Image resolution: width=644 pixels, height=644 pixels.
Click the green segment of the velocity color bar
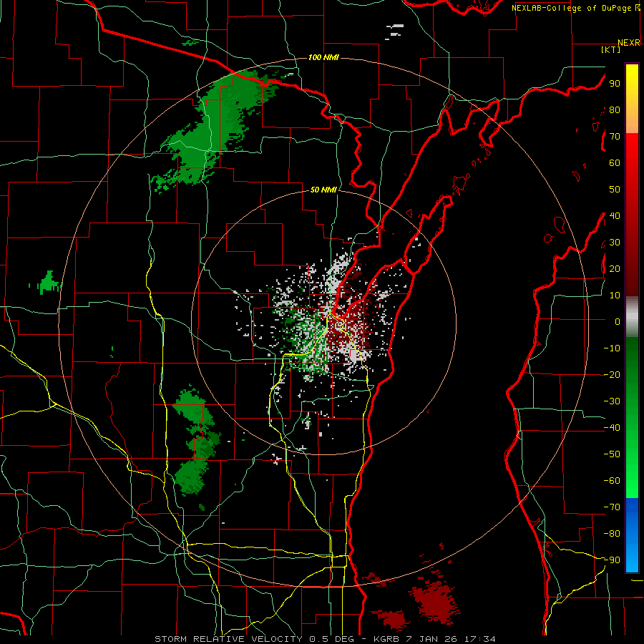(x=632, y=418)
